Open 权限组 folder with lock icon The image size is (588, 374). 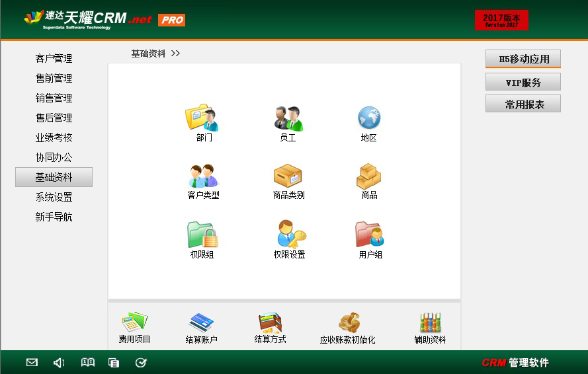[x=202, y=235]
